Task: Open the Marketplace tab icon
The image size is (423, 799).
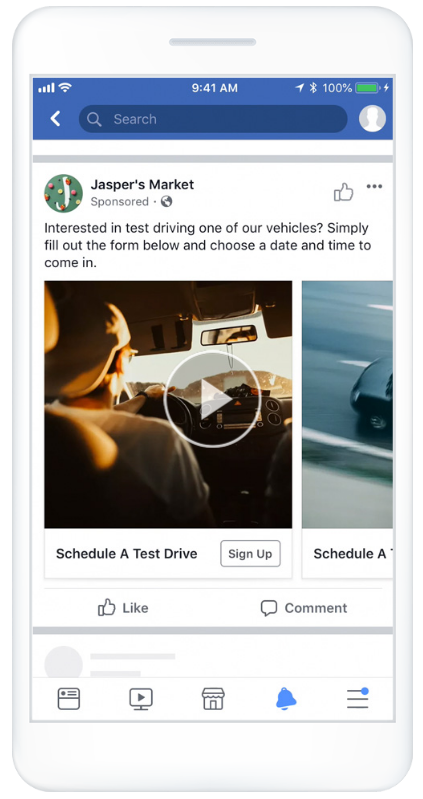Action: click(213, 699)
